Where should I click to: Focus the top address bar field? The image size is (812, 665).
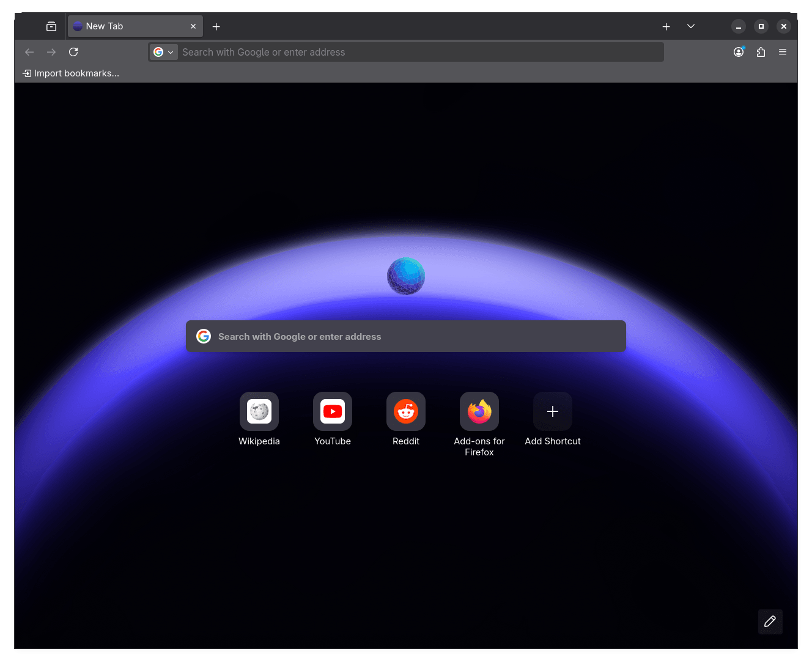[416, 52]
